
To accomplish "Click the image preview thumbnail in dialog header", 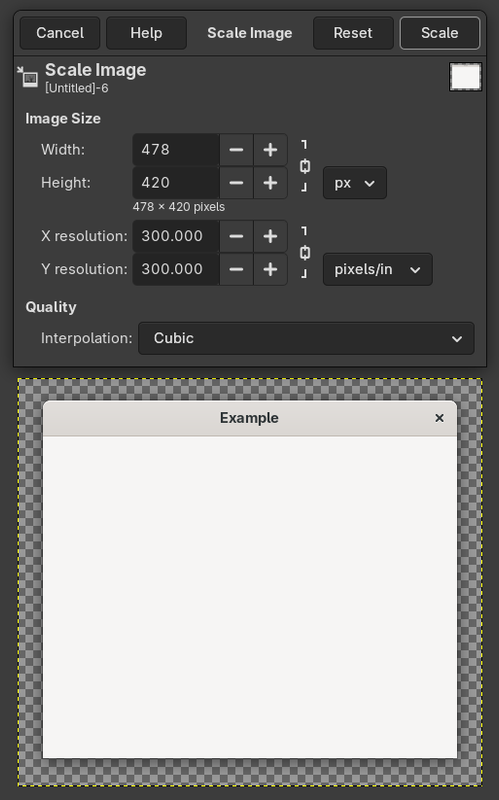I will (x=465, y=77).
